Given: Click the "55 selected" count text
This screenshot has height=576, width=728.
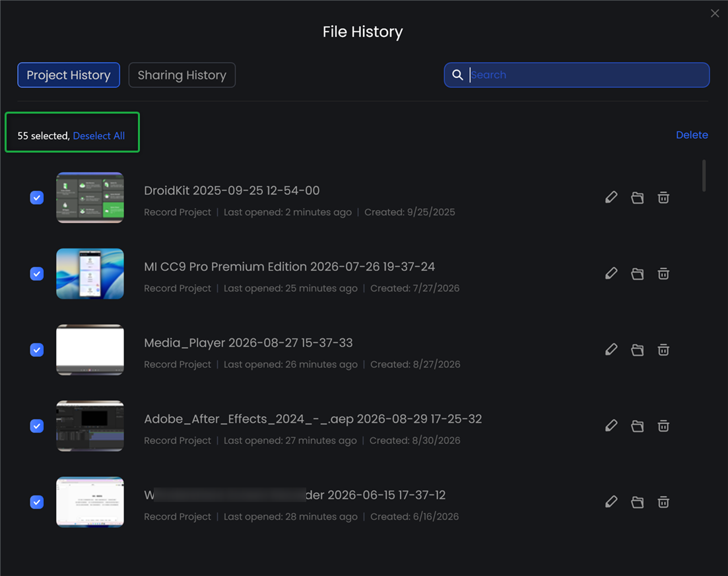Looking at the screenshot, I should point(44,135).
